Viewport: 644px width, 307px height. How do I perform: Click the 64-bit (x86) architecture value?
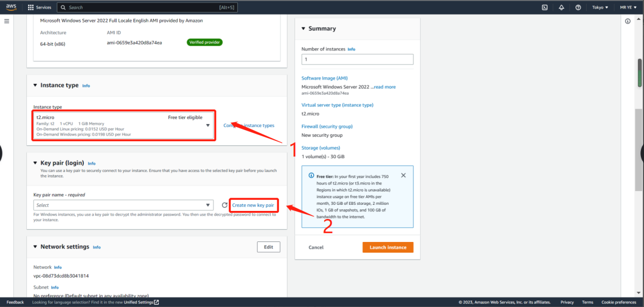point(53,44)
